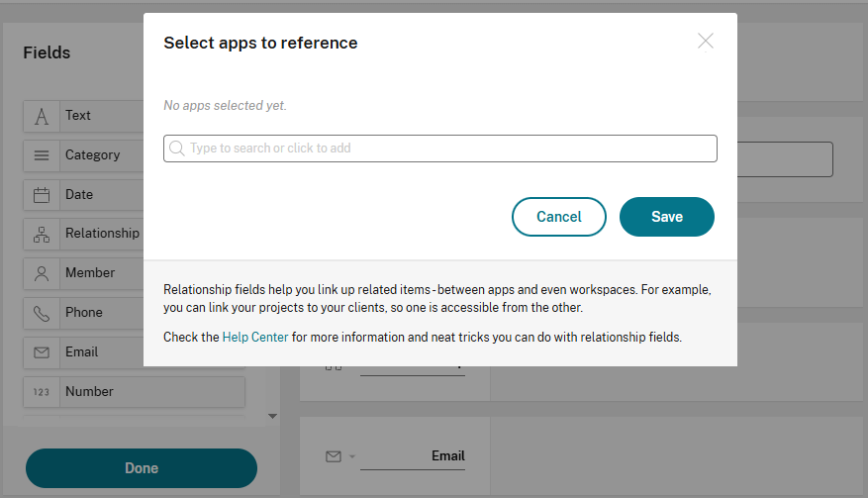
Task: Open the Email field type dropdown arrow
Action: [x=351, y=457]
